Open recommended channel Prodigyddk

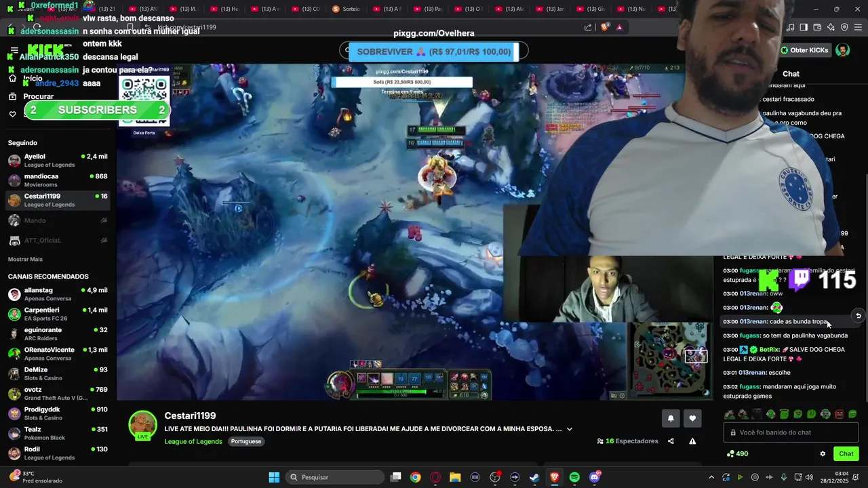(x=58, y=413)
